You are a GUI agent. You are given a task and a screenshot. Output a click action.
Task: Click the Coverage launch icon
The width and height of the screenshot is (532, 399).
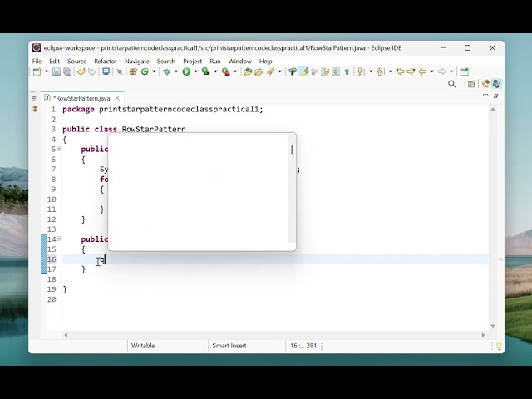[205, 71]
